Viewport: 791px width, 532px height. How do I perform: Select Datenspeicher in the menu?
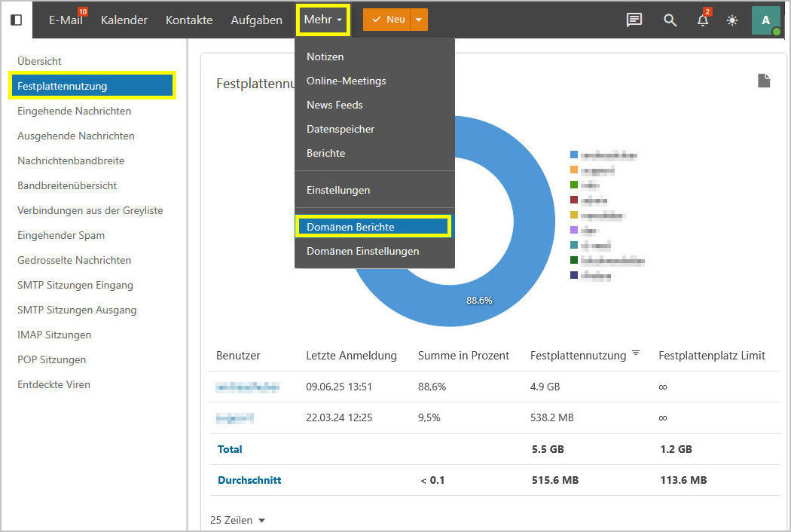[x=374, y=129]
